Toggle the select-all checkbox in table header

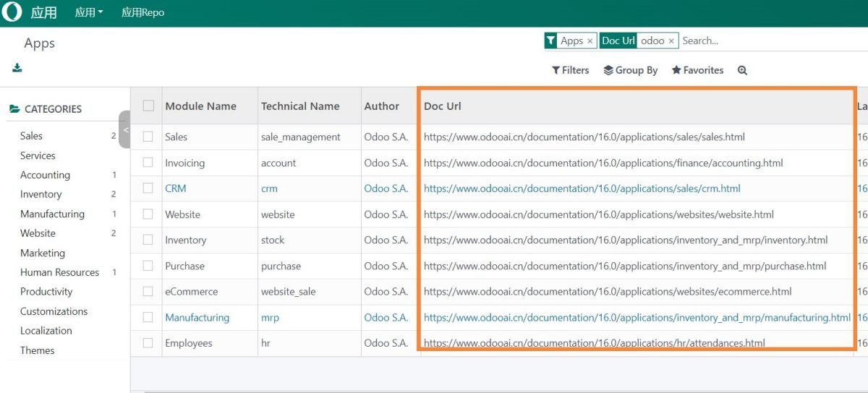pos(148,106)
